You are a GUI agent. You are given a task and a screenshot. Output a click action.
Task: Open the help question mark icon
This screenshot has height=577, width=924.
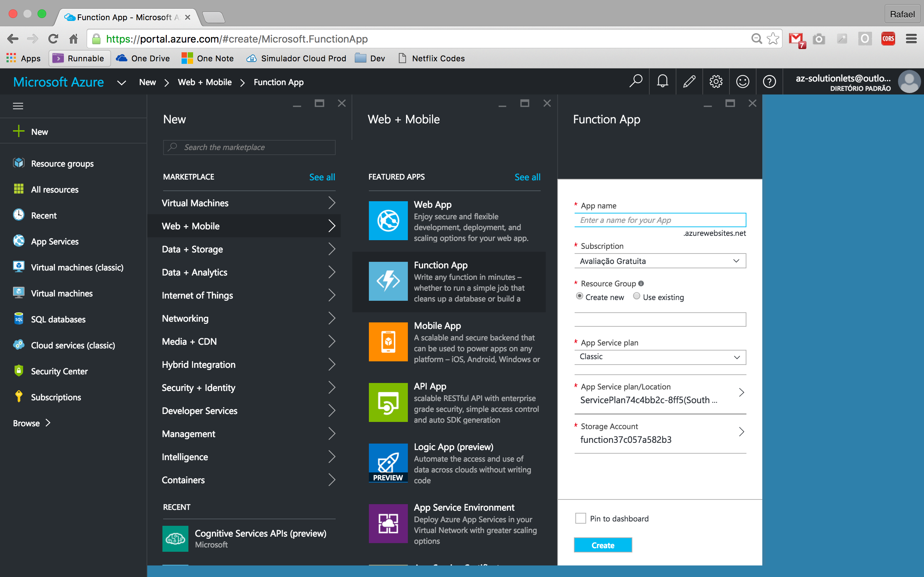click(x=770, y=81)
